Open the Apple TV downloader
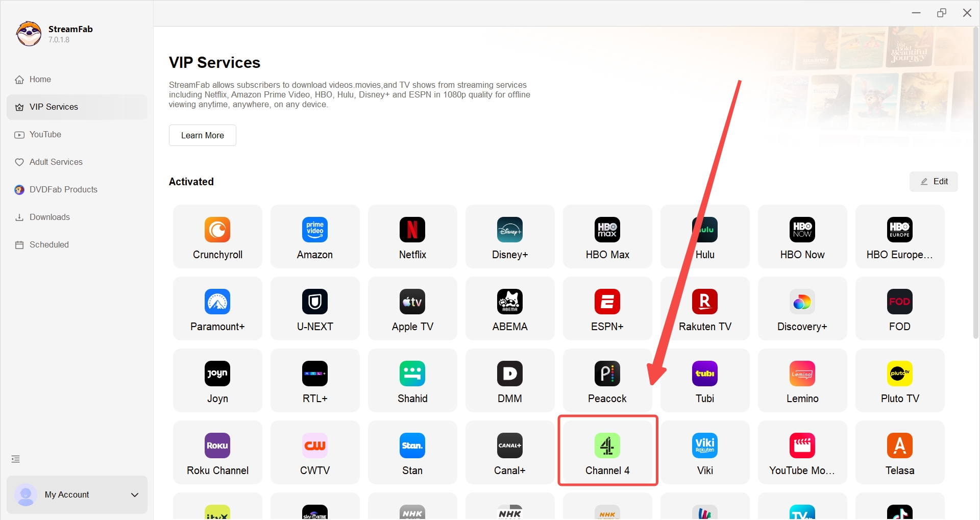This screenshot has height=520, width=980. (x=412, y=308)
